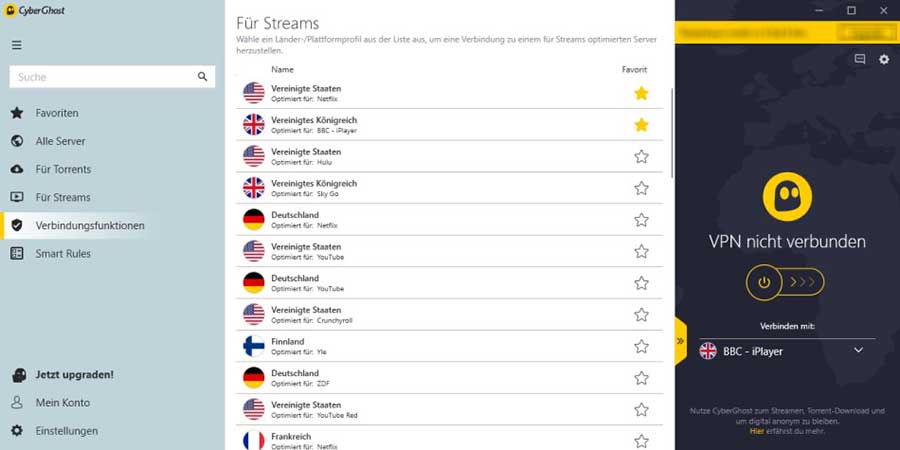This screenshot has height=450, width=900.
Task: Click the Jetzt upgraden ghost icon
Action: (17, 375)
